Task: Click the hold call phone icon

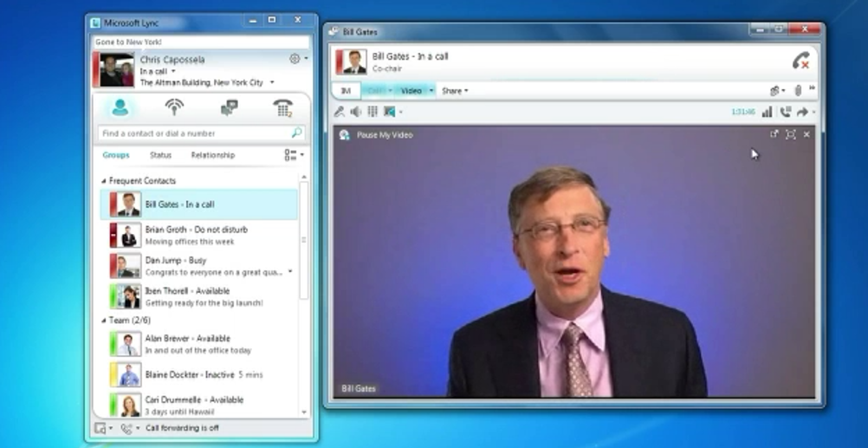Action: (x=785, y=113)
